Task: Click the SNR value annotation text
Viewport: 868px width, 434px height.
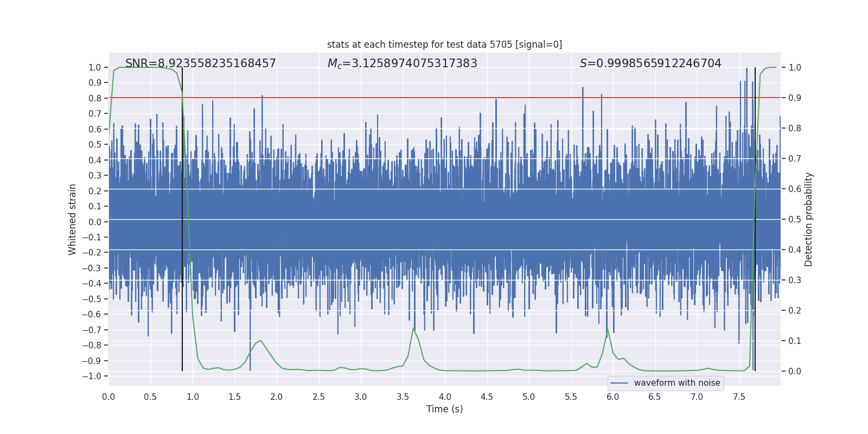Action: [200, 63]
